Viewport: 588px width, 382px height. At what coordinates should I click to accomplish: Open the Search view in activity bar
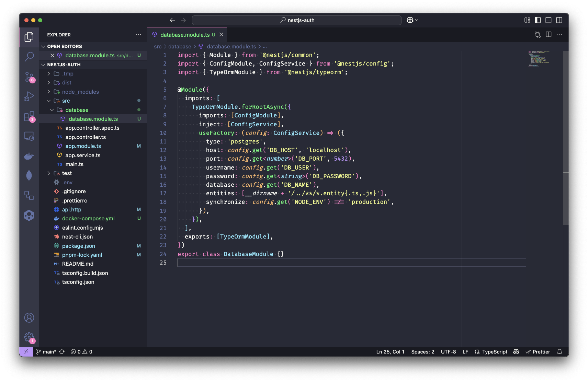pyautogui.click(x=29, y=57)
